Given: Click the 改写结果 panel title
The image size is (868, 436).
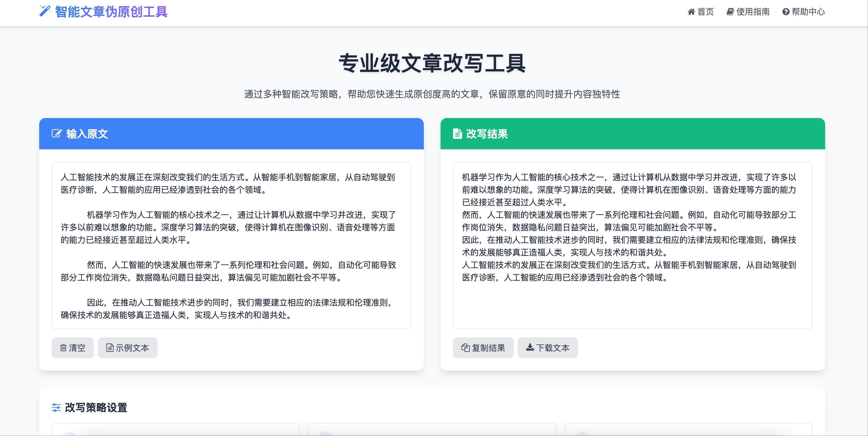Looking at the screenshot, I should 487,134.
